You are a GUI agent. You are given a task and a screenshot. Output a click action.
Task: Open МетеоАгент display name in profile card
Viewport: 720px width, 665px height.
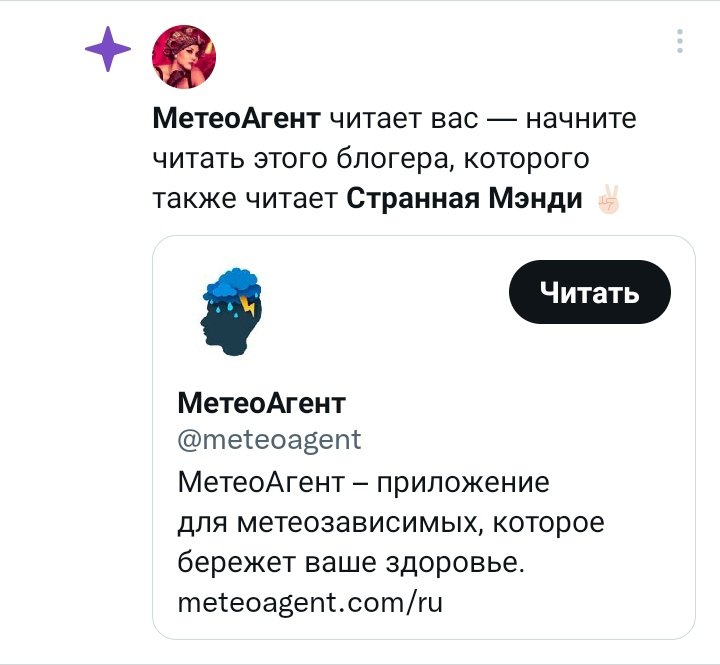(x=261, y=403)
